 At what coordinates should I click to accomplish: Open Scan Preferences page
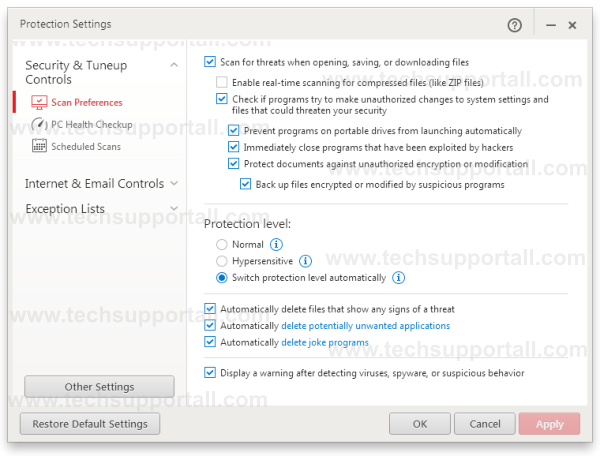[x=87, y=103]
